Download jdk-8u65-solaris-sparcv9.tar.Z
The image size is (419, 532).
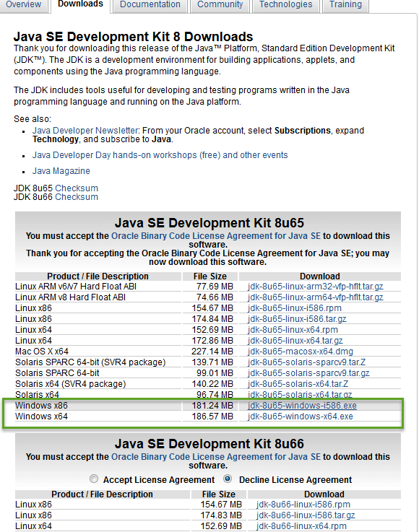306,362
